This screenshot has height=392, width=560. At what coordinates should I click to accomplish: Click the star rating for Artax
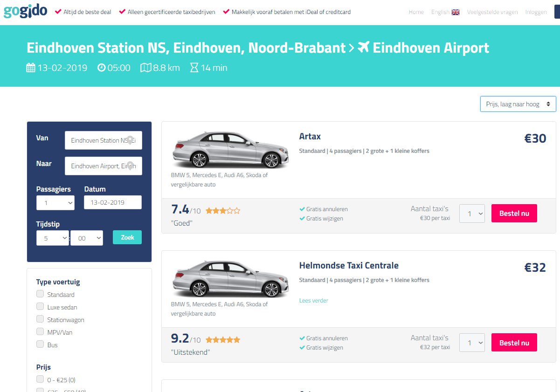tap(223, 211)
